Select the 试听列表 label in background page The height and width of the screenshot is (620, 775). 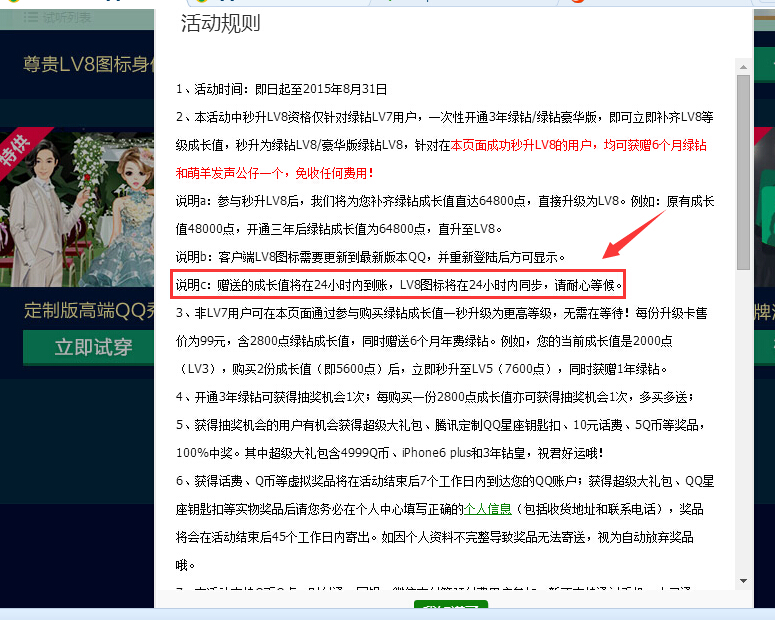tap(66, 18)
